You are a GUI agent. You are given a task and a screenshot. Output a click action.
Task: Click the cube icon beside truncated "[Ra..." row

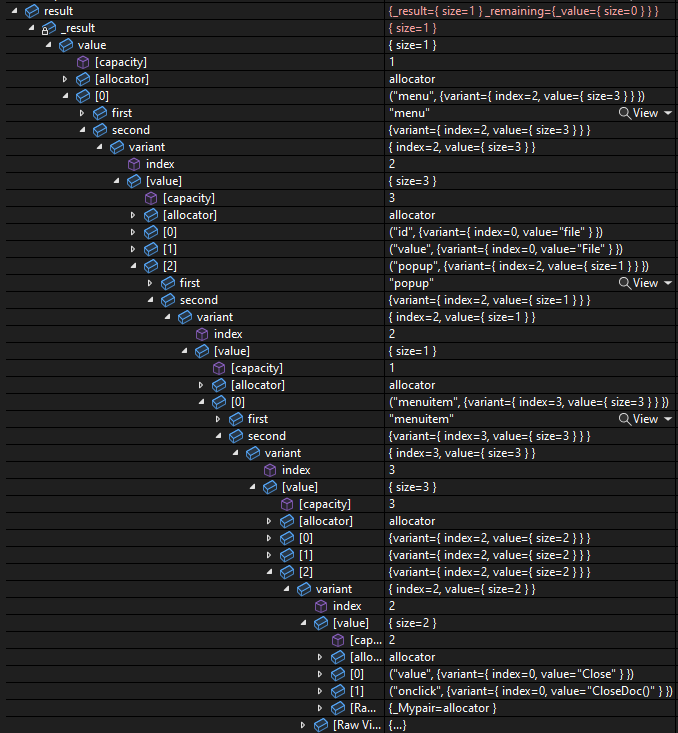(x=338, y=708)
